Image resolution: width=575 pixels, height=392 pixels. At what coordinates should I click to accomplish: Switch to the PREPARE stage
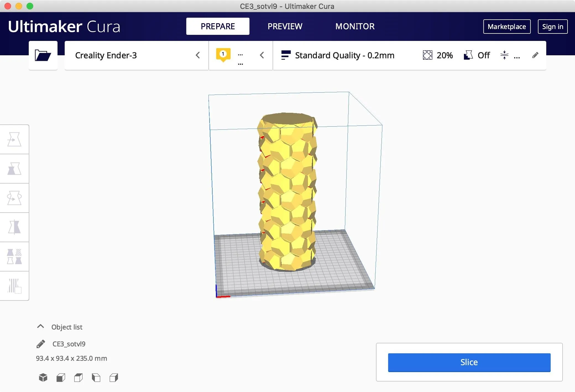click(218, 26)
